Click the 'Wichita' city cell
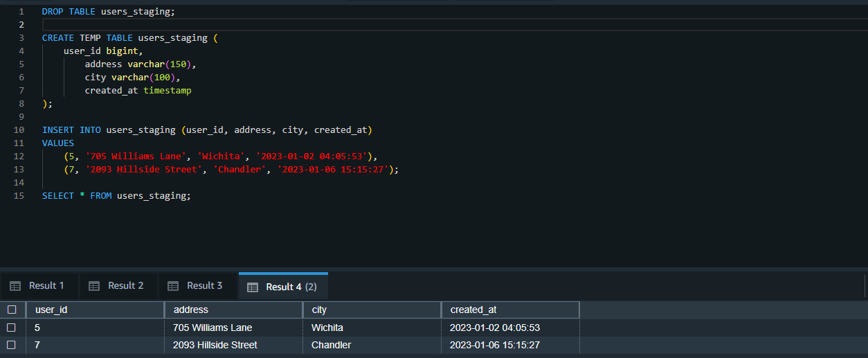The width and height of the screenshot is (868, 358). (327, 328)
